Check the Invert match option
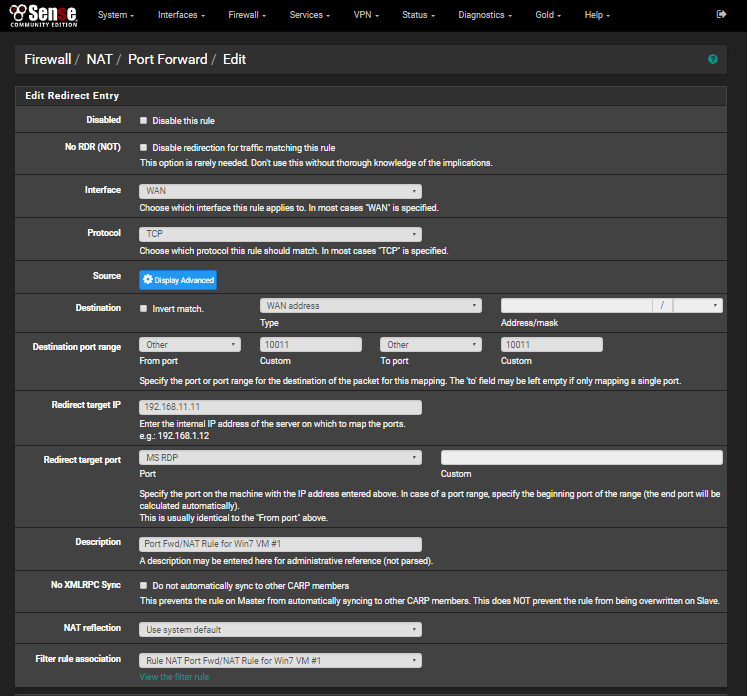 (x=144, y=309)
